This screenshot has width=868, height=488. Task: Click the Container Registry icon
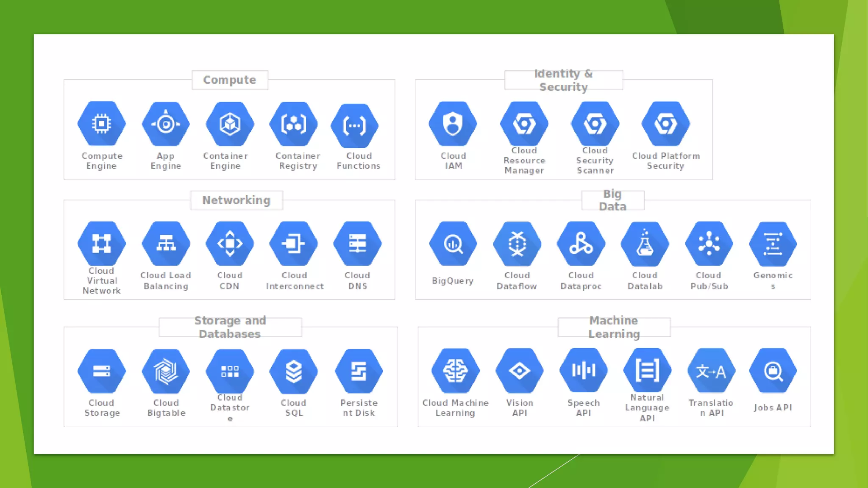(x=294, y=124)
